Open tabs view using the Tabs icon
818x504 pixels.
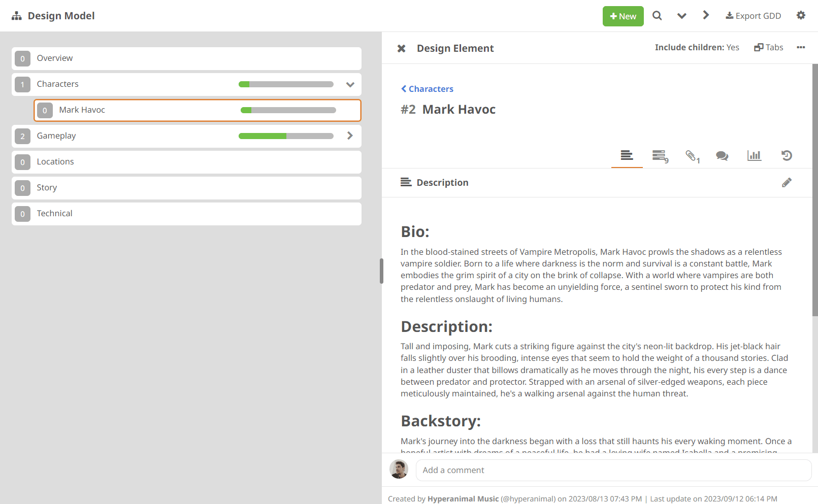coord(768,47)
